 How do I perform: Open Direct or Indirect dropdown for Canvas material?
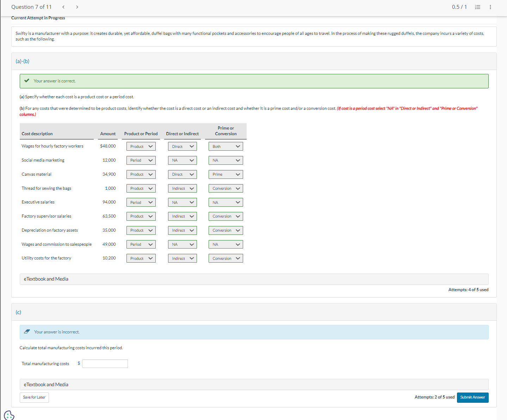click(x=183, y=174)
